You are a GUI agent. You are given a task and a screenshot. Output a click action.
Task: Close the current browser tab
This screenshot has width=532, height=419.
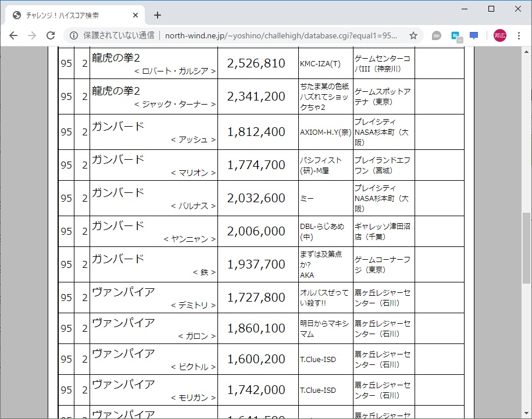pyautogui.click(x=135, y=15)
